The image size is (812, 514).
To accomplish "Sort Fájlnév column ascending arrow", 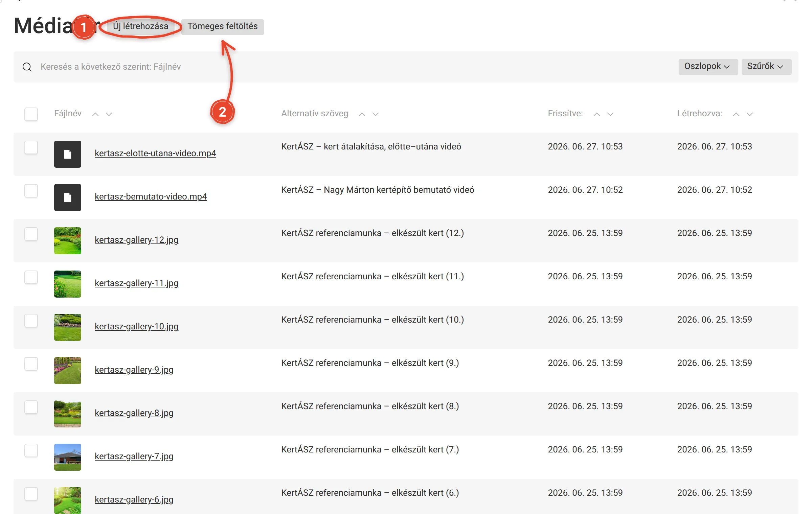I will click(95, 114).
